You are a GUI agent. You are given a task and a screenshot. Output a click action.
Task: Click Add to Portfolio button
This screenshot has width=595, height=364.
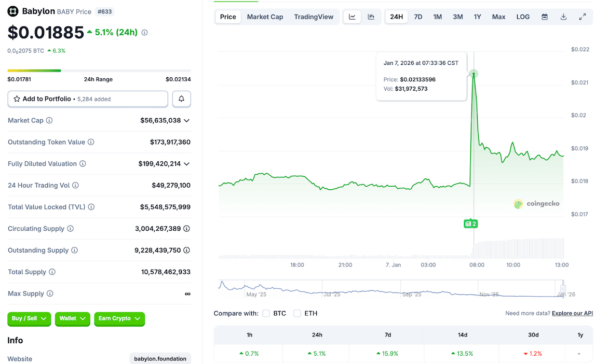[x=87, y=99]
